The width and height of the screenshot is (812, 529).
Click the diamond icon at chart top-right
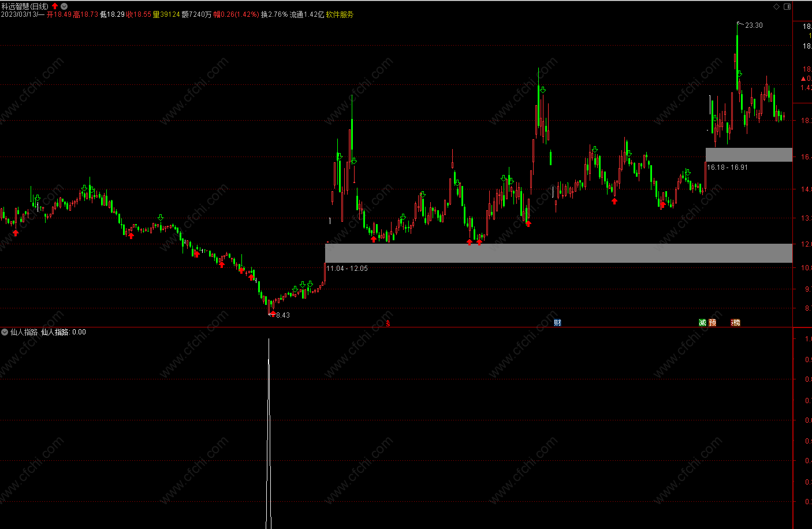tap(777, 6)
